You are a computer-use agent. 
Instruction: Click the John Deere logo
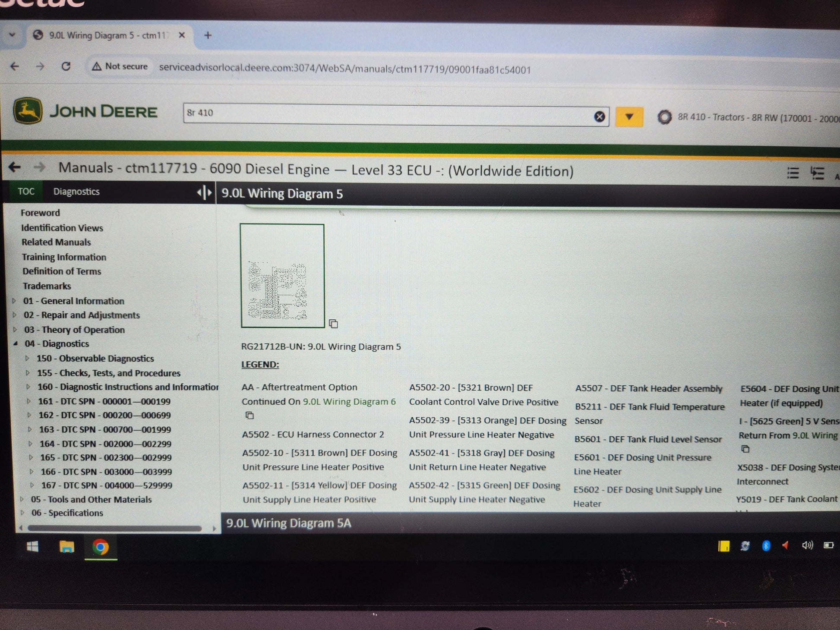[85, 111]
